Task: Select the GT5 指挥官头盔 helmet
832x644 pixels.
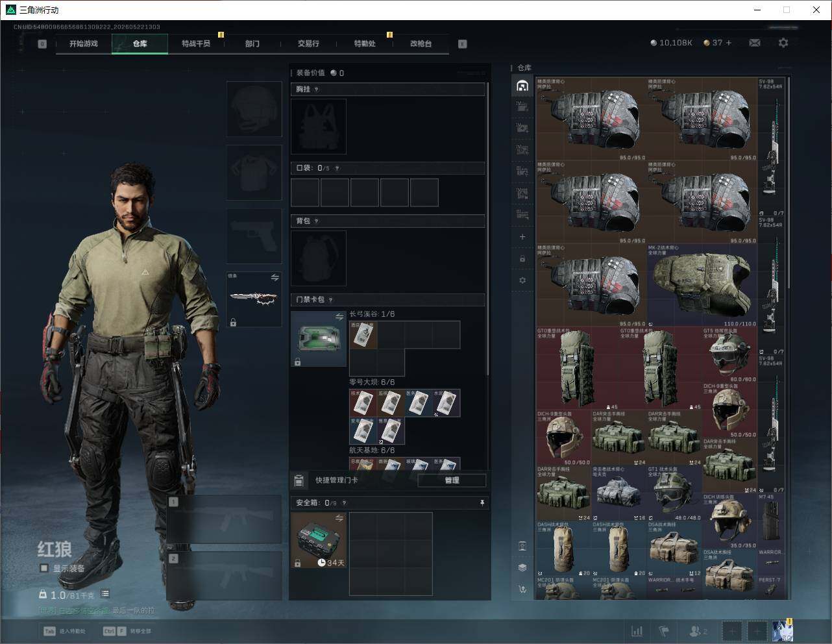Action: coord(729,354)
